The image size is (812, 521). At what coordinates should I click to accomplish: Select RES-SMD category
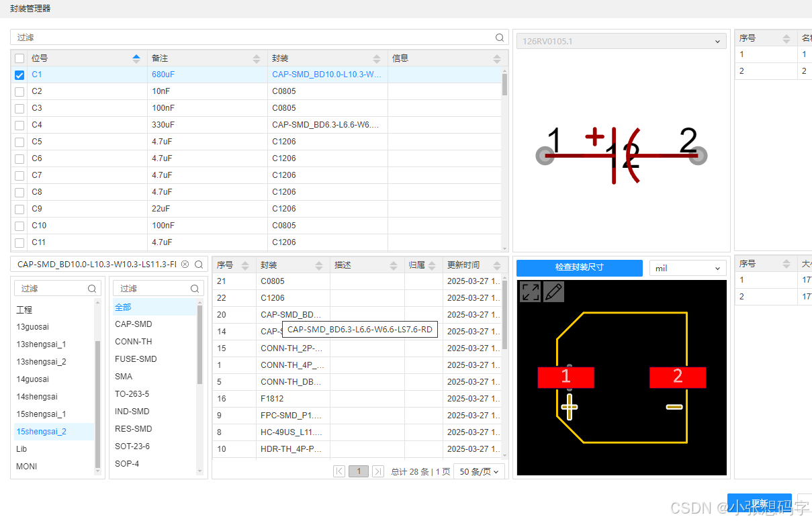[154, 429]
